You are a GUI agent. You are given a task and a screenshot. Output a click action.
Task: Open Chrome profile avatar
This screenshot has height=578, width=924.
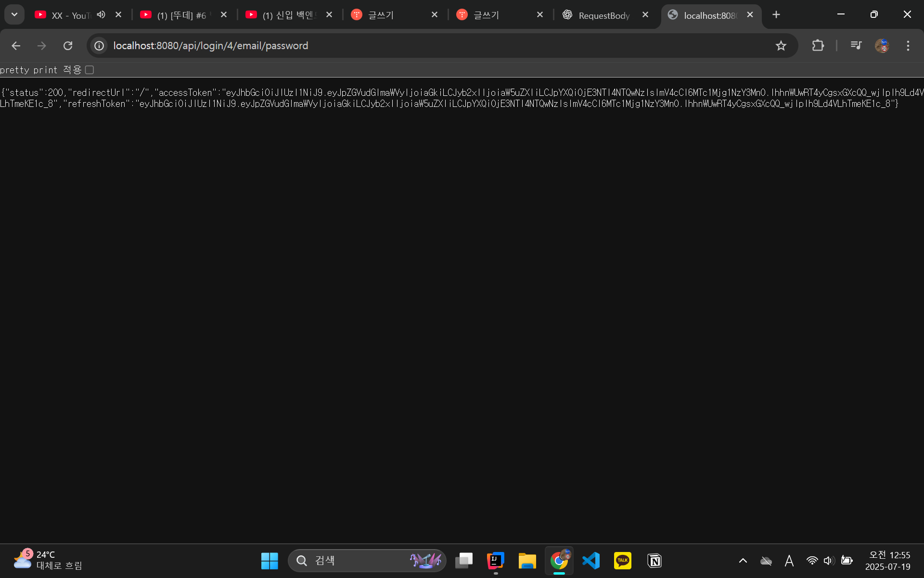coord(882,46)
